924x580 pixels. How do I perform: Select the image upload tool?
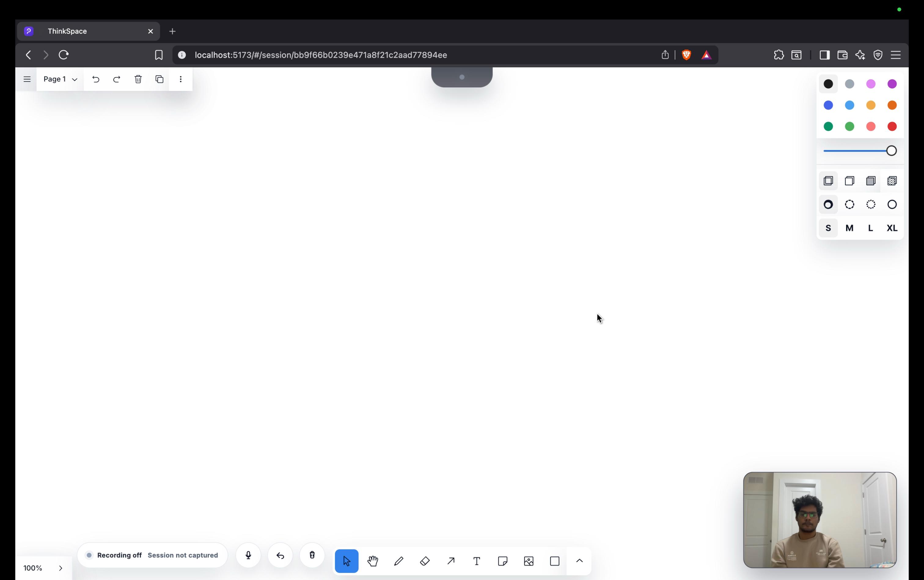pyautogui.click(x=529, y=561)
